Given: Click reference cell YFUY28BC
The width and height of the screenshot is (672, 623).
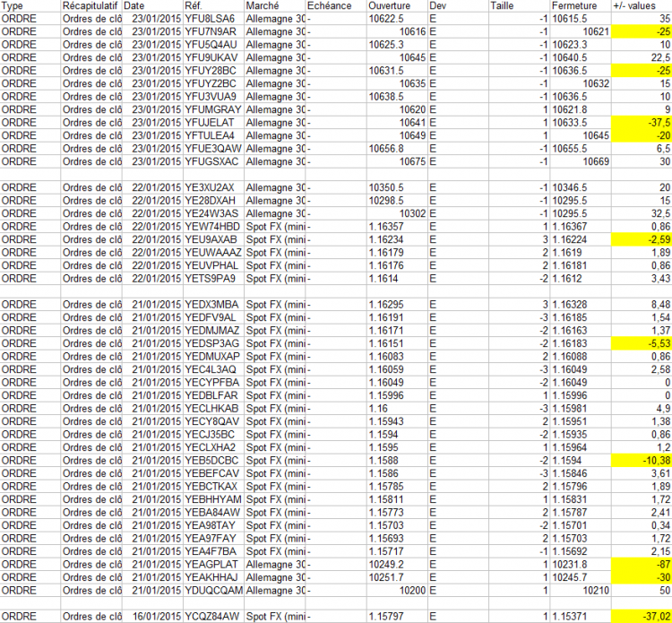Looking at the screenshot, I should 214,71.
